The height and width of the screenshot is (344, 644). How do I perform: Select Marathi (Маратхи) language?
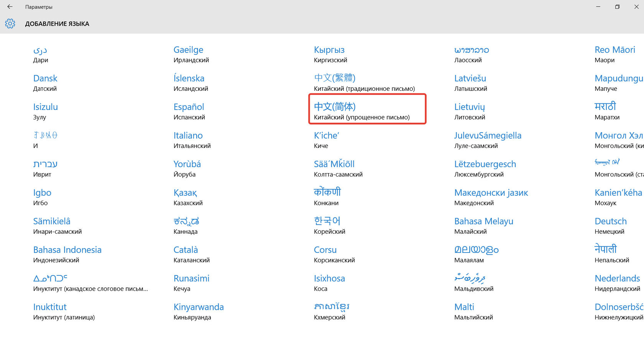point(607,112)
